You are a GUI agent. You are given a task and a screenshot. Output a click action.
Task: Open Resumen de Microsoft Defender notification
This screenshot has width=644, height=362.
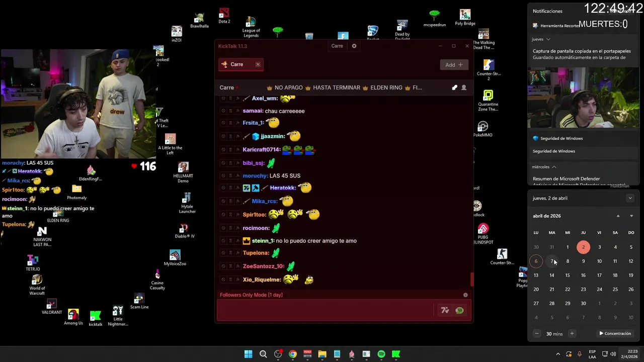coord(584,179)
